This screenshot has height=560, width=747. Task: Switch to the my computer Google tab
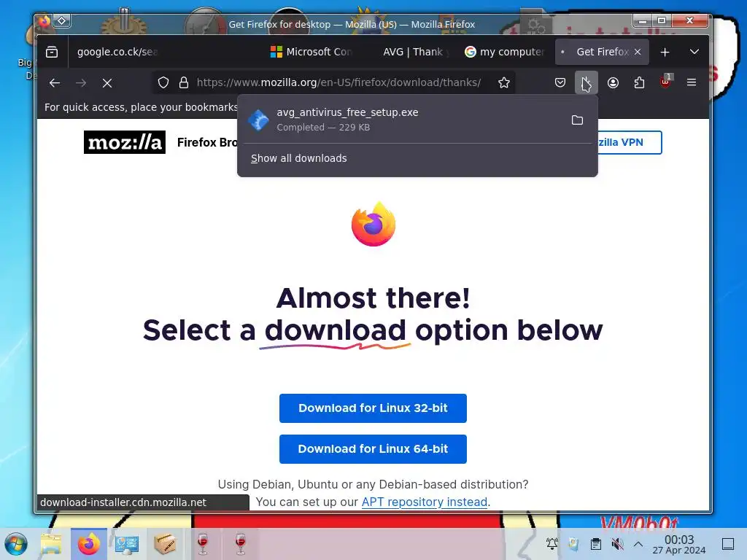tap(505, 52)
